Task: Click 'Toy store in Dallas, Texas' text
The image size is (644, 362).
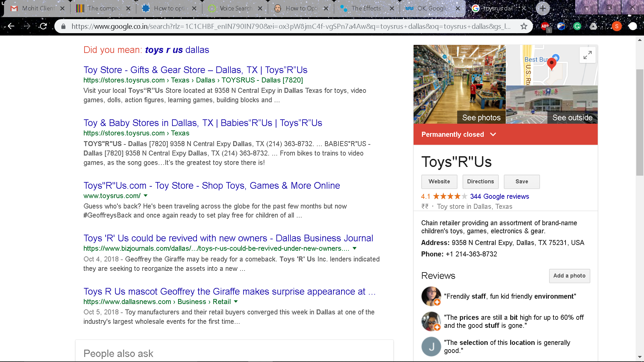Action: (x=474, y=207)
